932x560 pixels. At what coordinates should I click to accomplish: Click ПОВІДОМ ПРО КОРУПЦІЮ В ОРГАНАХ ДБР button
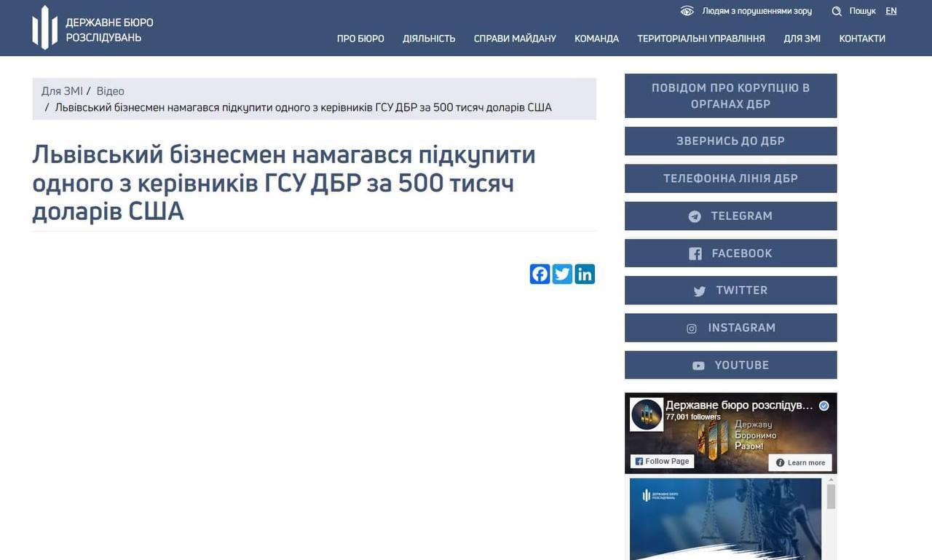coord(730,95)
